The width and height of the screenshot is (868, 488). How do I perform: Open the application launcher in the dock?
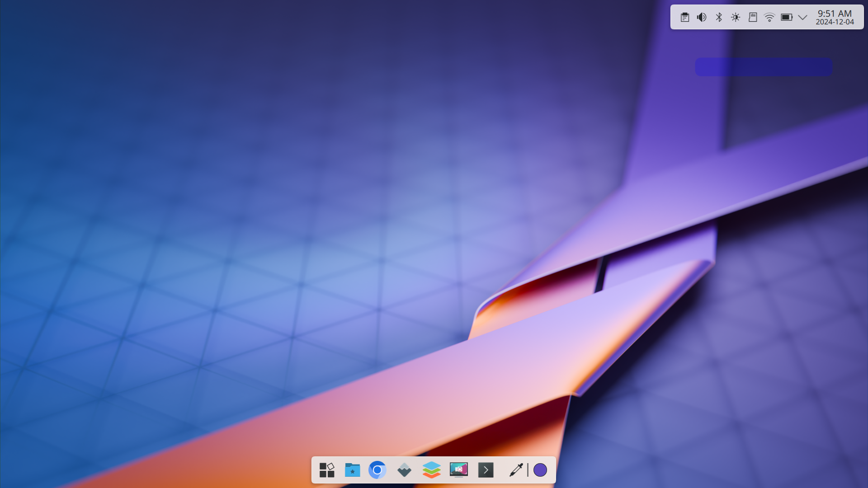(x=326, y=470)
